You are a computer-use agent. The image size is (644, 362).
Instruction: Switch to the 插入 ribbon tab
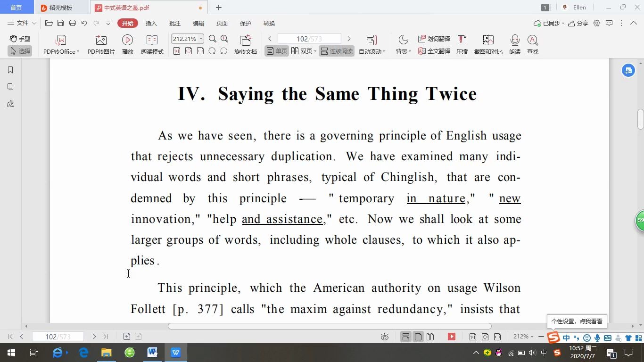pyautogui.click(x=151, y=23)
